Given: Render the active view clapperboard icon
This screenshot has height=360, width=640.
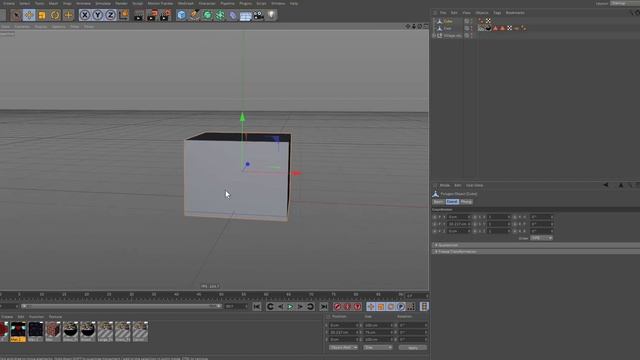Looking at the screenshot, I should coord(139,16).
